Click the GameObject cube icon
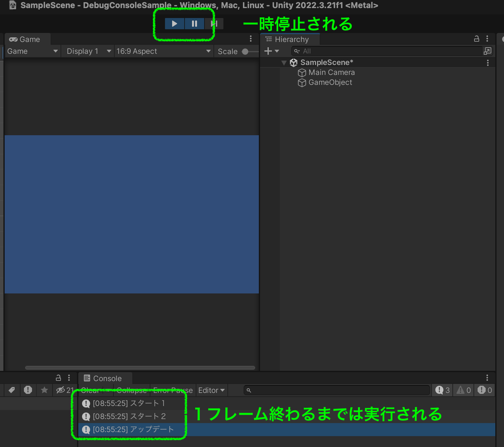The height and width of the screenshot is (447, 504). pyautogui.click(x=302, y=83)
